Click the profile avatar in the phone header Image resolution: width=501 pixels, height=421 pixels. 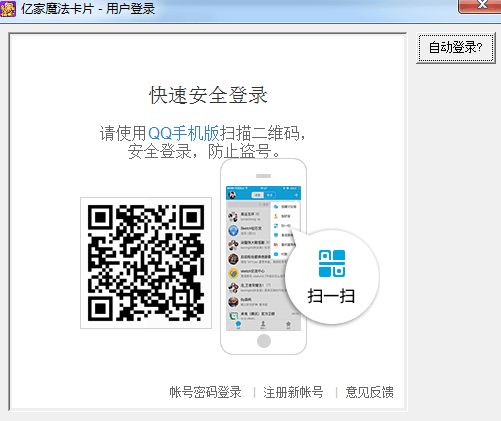tap(232, 195)
